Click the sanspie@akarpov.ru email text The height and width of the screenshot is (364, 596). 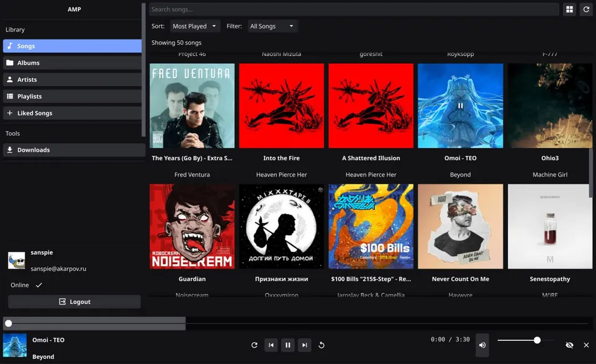pyautogui.click(x=58, y=269)
